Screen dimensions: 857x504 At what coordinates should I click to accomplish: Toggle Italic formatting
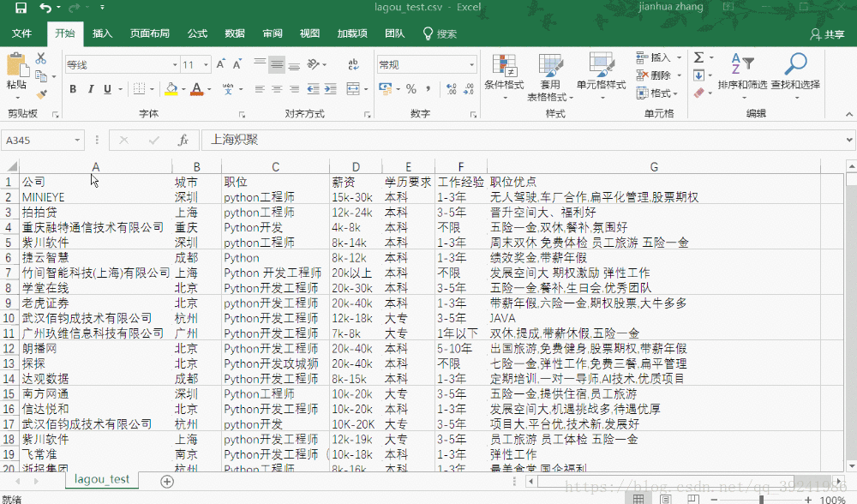pyautogui.click(x=91, y=89)
